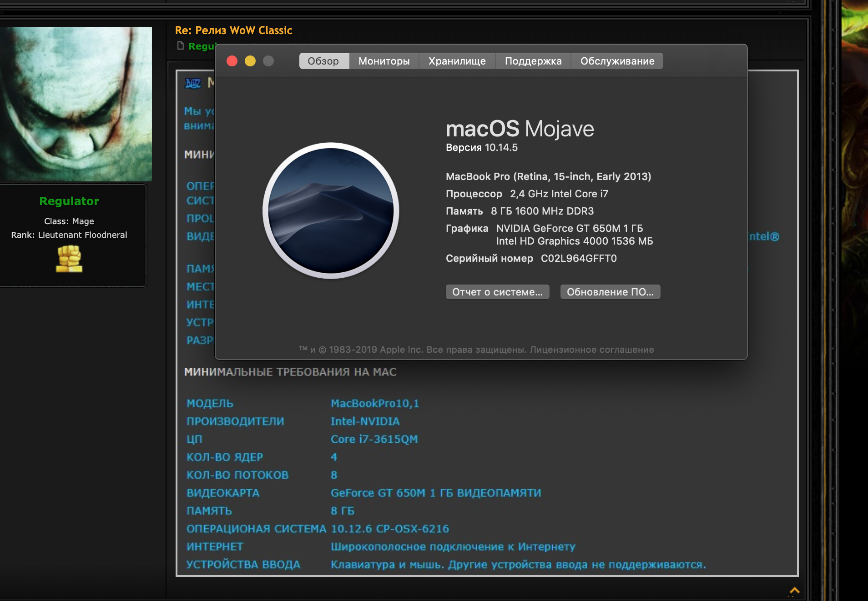The width and height of the screenshot is (868, 601).
Task: Open the Re: Релиз WoW Classic post title
Action: [233, 30]
